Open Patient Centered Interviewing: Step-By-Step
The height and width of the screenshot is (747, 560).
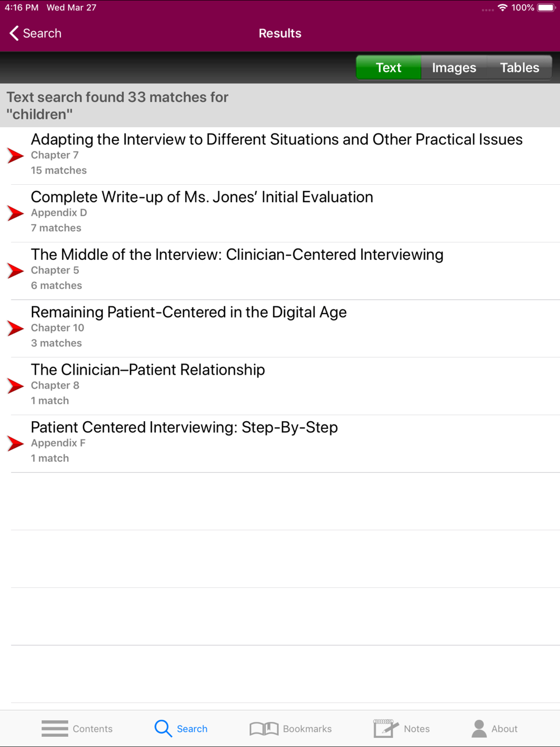286,444
